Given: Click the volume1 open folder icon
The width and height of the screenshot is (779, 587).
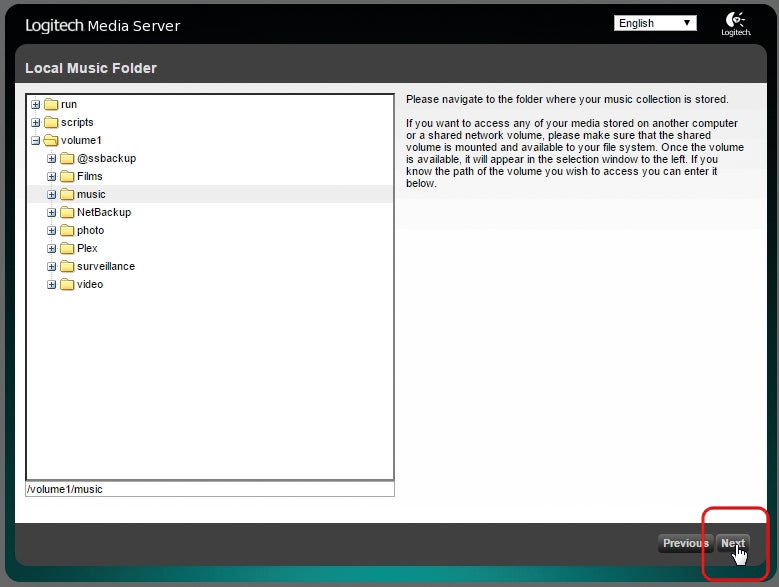Looking at the screenshot, I should [x=51, y=140].
